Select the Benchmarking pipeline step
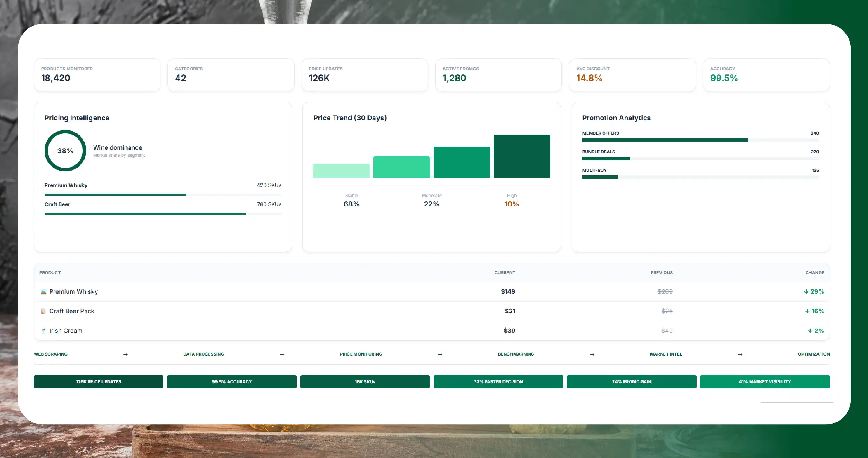 coord(516,354)
